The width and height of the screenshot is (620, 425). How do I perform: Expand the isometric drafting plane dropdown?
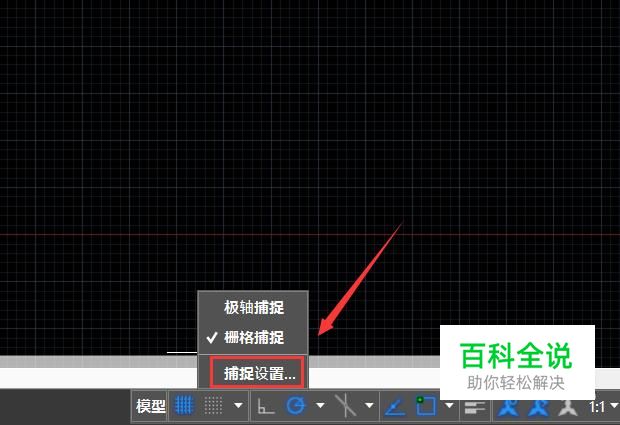coord(369,405)
